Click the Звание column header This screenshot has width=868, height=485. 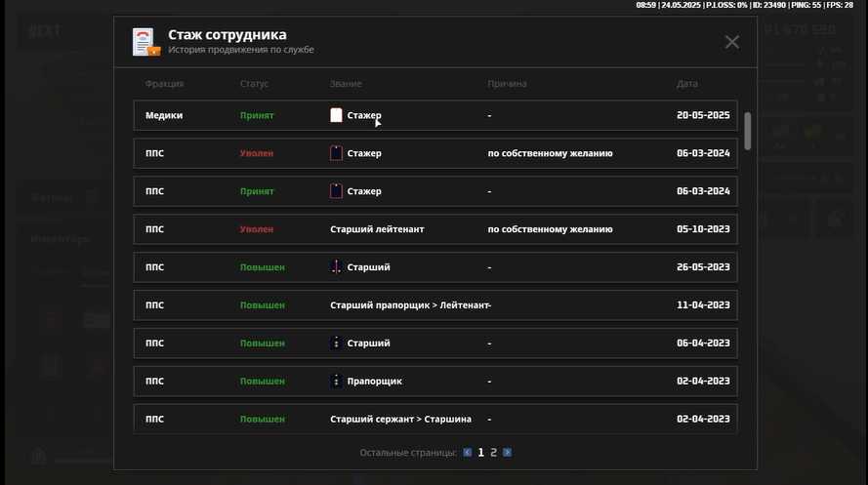(346, 84)
